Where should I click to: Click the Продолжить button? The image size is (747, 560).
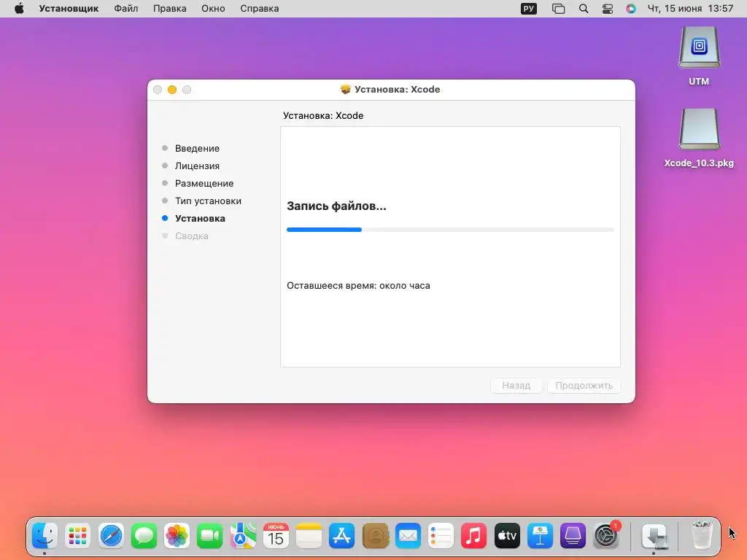coord(584,385)
